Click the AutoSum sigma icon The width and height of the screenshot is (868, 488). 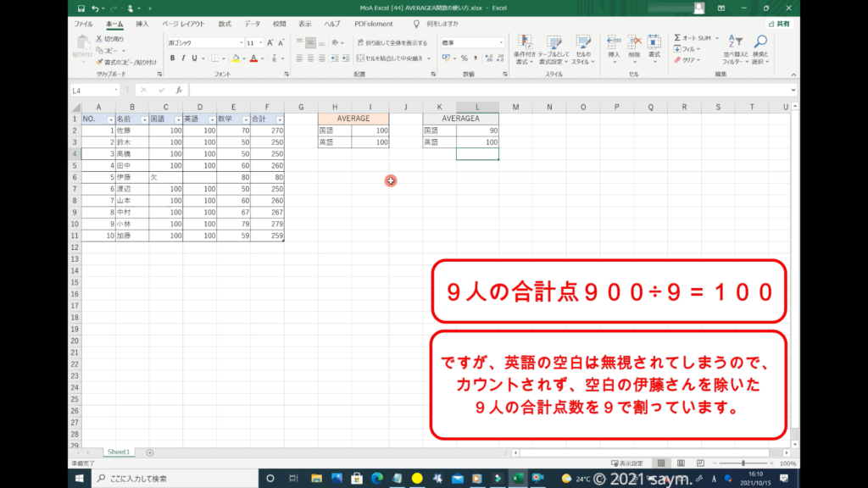[x=677, y=38]
